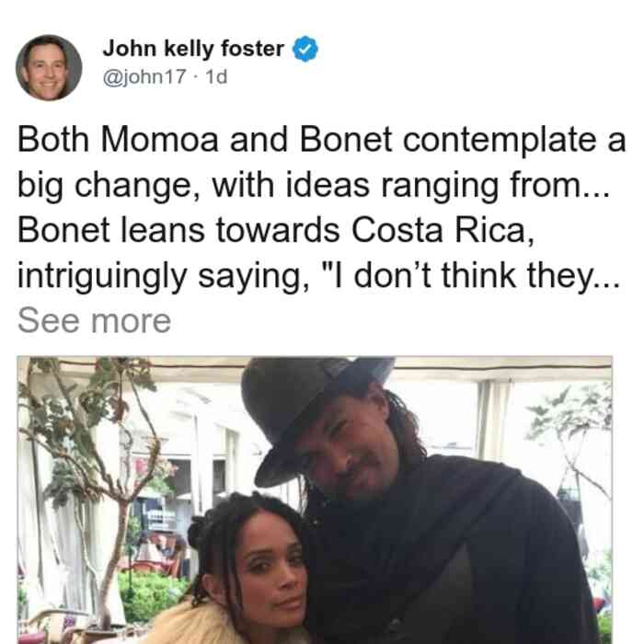This screenshot has width=644, height=644.
Task: Click the word contemplate in first line
Action: [x=500, y=141]
